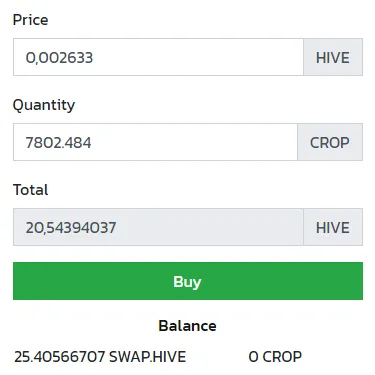This screenshot has height=375, width=375.
Task: Click the empty area of the Price field
Action: [198, 57]
